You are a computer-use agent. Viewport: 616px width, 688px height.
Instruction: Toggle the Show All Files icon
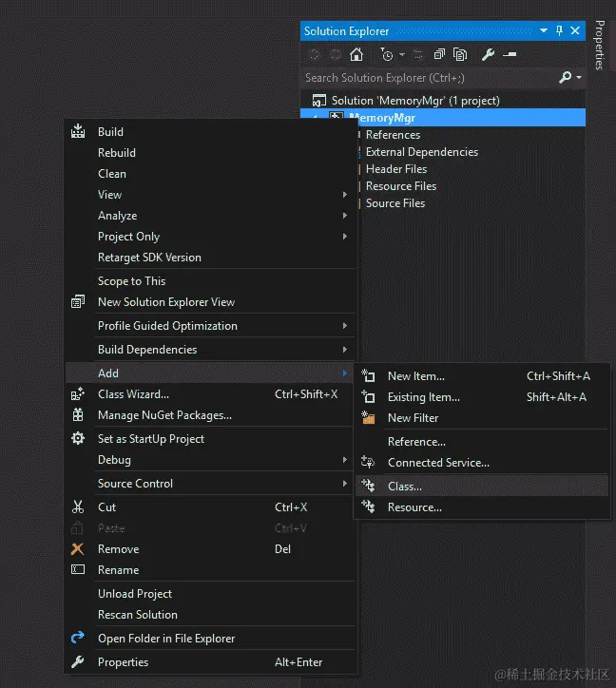pyautogui.click(x=460, y=54)
